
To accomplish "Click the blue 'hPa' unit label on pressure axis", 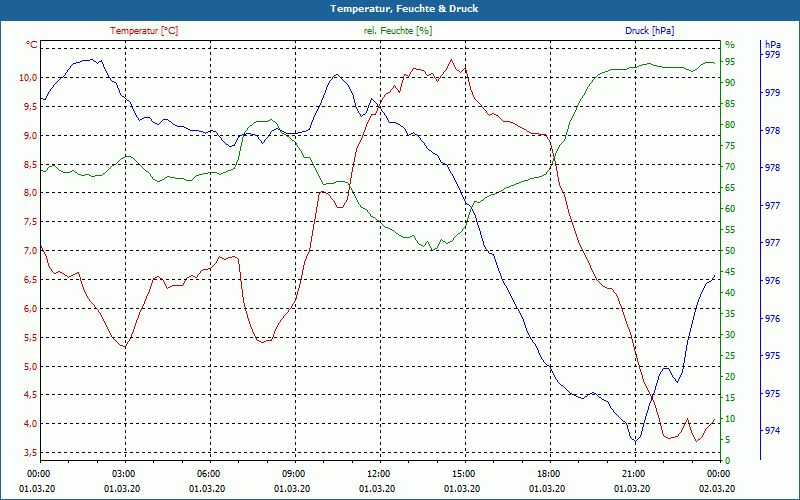I will pyautogui.click(x=772, y=45).
